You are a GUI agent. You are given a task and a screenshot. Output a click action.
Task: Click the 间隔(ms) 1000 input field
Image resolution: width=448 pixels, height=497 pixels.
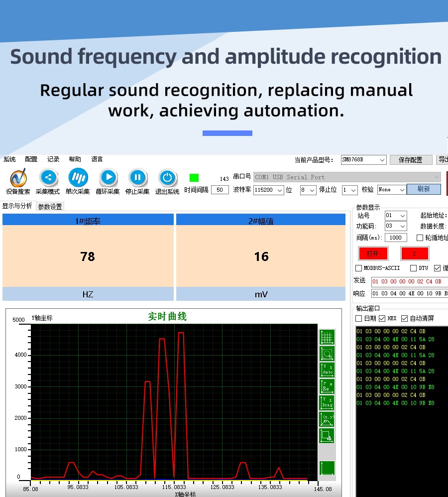click(396, 238)
